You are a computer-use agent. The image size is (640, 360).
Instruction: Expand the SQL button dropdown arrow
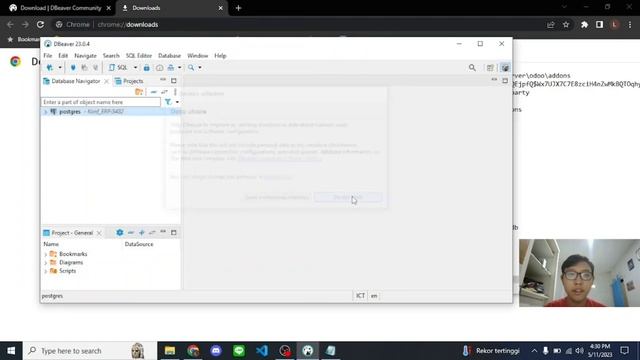(136, 68)
